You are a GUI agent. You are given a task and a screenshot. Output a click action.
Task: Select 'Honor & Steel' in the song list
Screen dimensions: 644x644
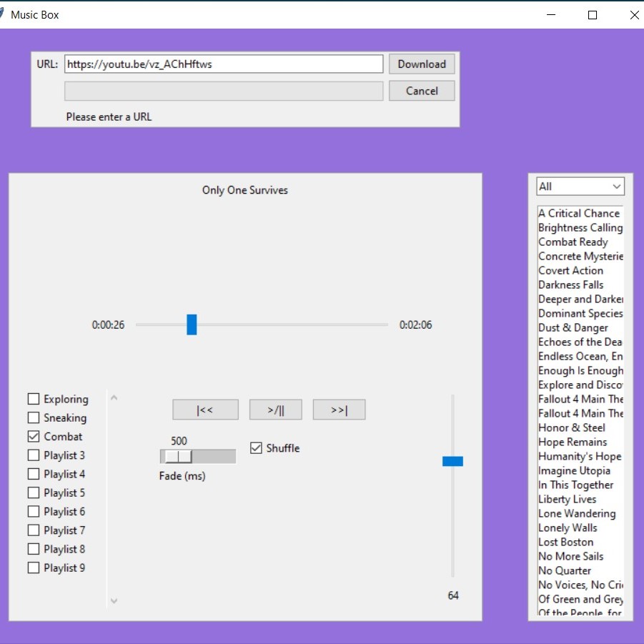point(571,427)
